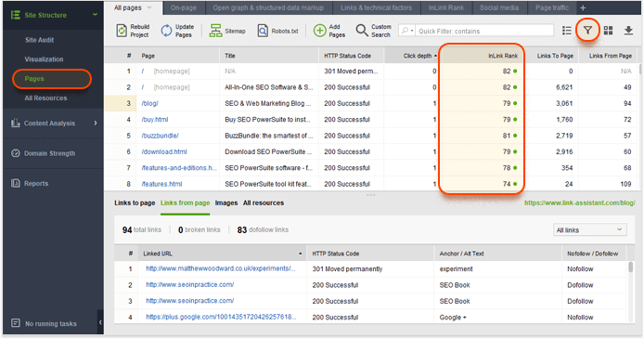The width and height of the screenshot is (644, 339).
Task: Open the matthewwoodward.co.uk experiments link
Action: click(221, 268)
